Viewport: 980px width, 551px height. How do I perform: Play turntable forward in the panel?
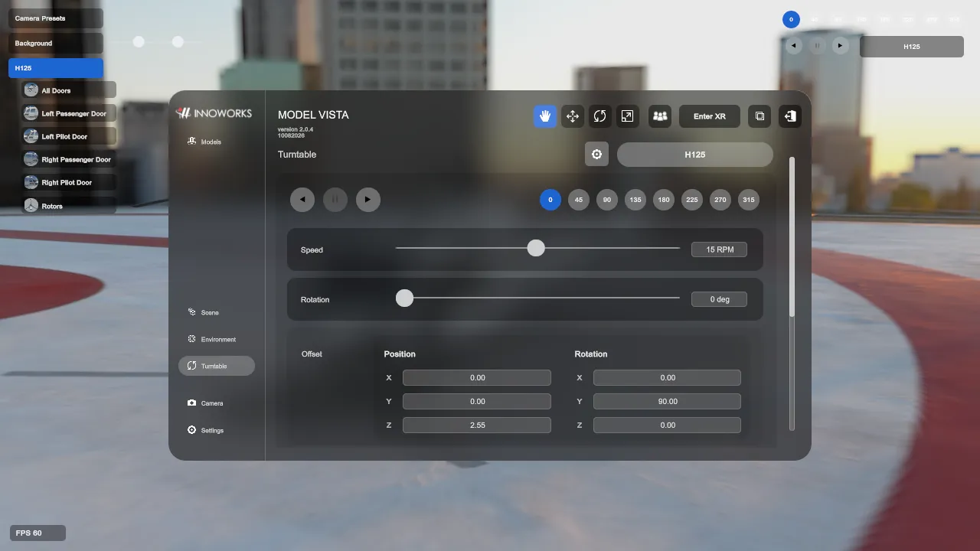[x=368, y=200]
